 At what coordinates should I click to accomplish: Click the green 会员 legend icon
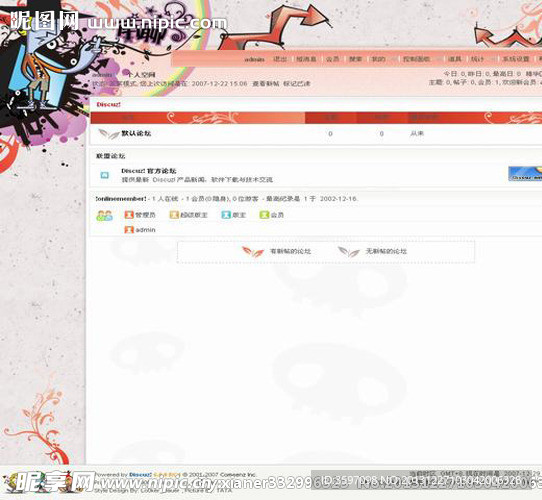click(x=264, y=215)
